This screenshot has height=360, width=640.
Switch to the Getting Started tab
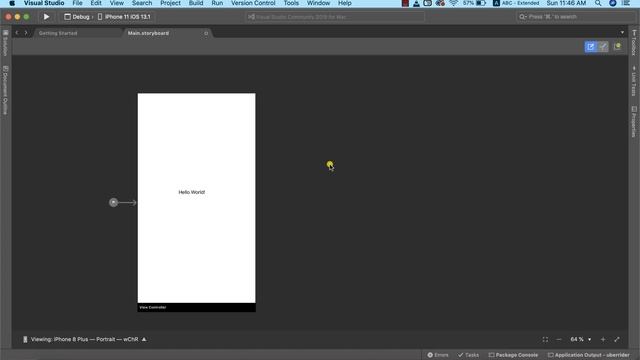(x=58, y=33)
